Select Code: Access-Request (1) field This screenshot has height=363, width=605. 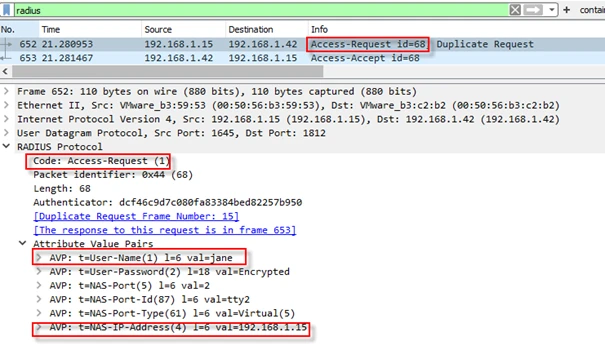click(101, 161)
